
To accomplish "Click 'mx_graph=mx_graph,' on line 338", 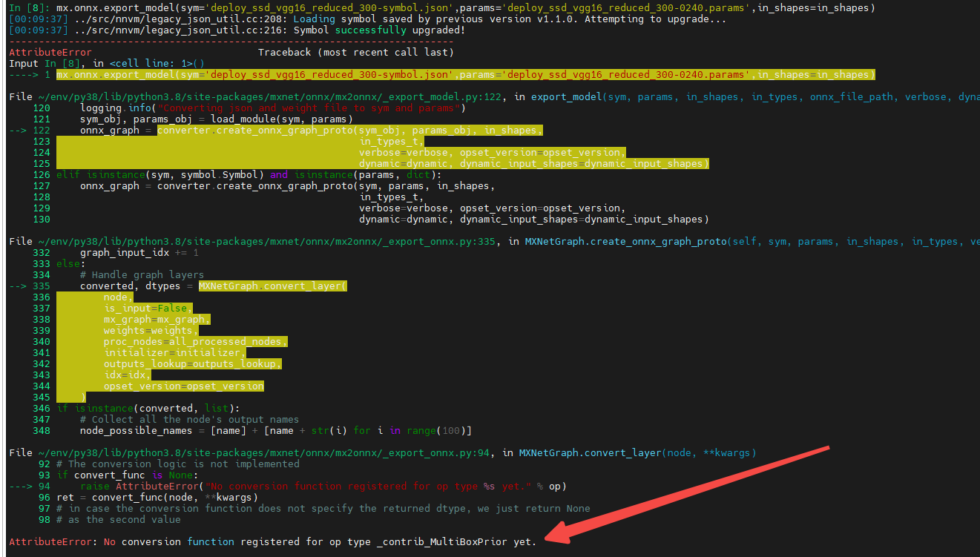I will (x=157, y=319).
